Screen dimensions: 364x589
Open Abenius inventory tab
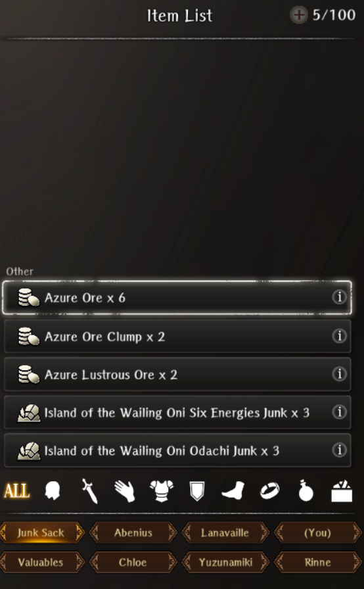pyautogui.click(x=133, y=532)
